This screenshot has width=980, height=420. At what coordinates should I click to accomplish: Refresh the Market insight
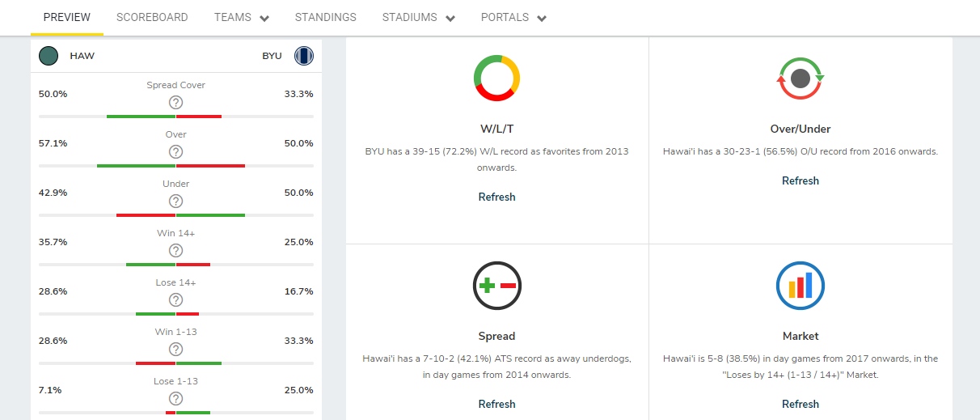(800, 404)
